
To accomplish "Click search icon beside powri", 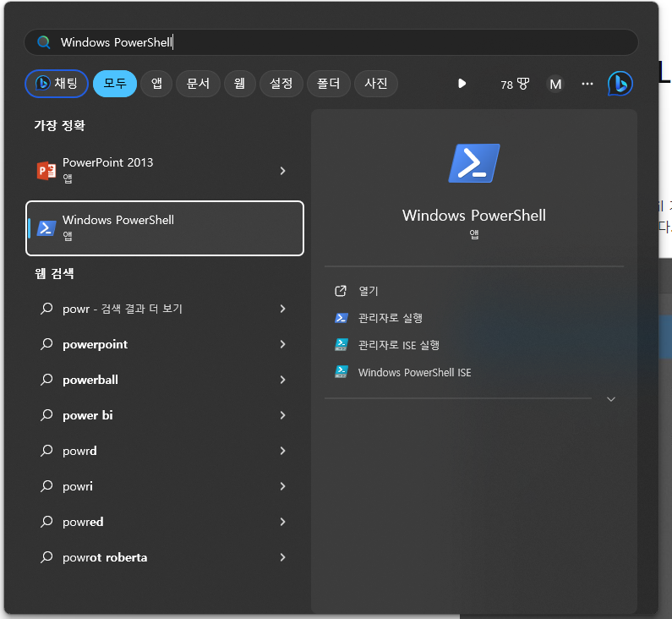I will point(46,486).
